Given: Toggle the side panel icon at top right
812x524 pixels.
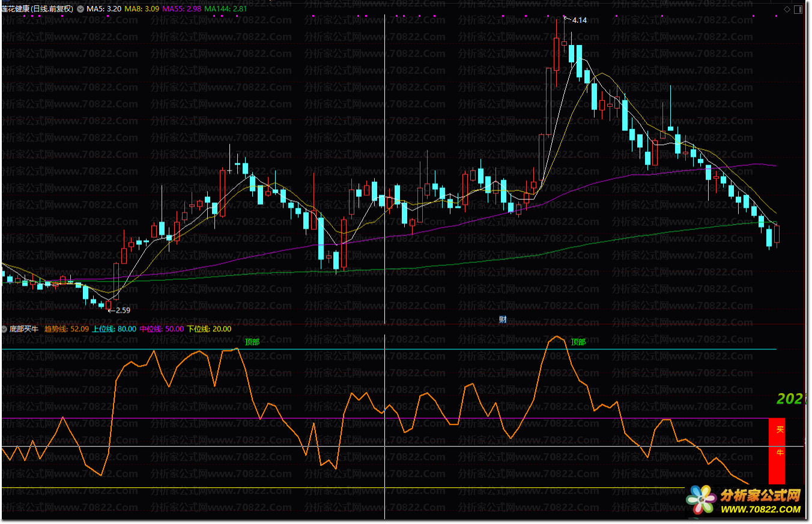Looking at the screenshot, I should coord(798,9).
